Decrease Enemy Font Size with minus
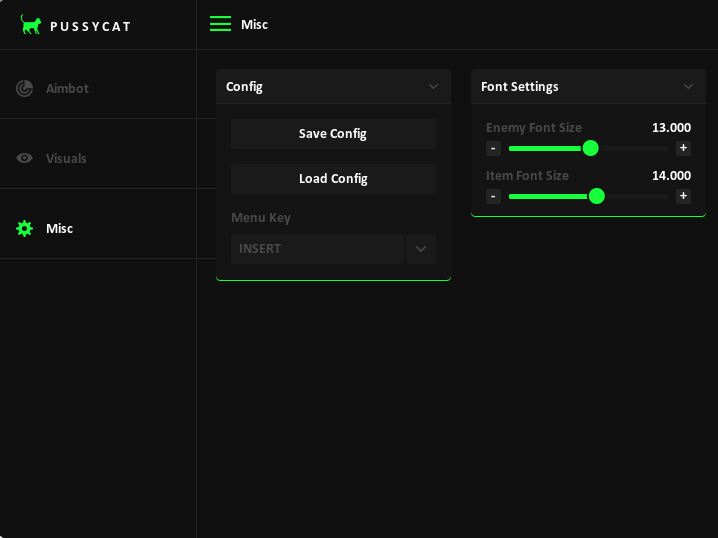 [493, 148]
